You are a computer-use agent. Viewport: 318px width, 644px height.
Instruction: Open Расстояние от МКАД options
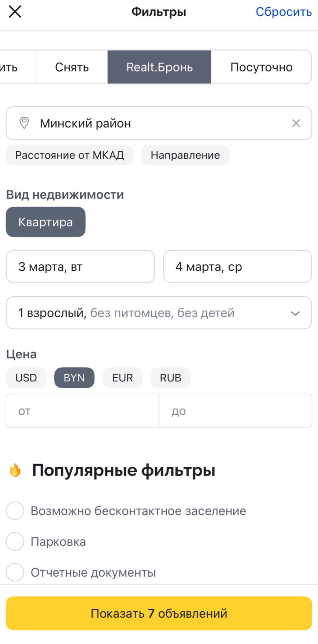coord(70,155)
